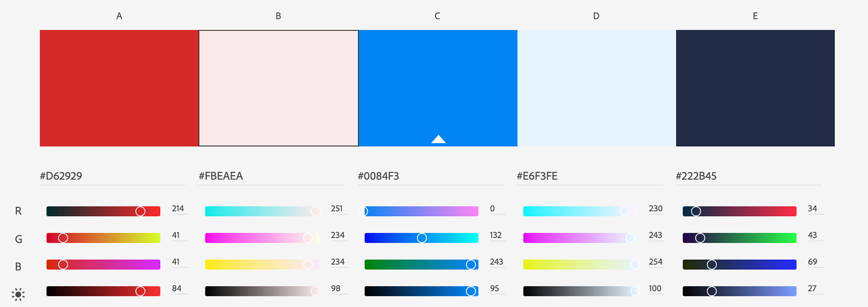Viewport: 868px width, 307px height.
Task: Select the pale blue swatch D
Action: (x=597, y=88)
